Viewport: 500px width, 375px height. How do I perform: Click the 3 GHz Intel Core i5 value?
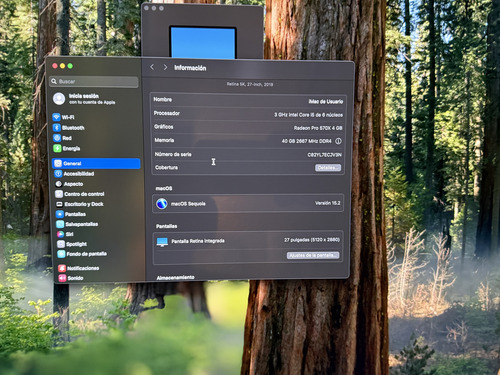tap(308, 115)
